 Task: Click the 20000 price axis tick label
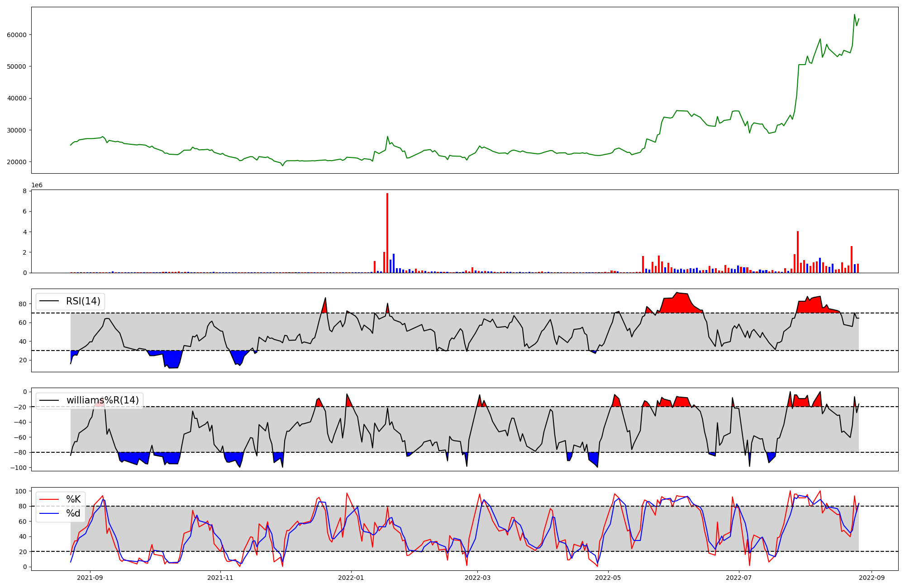pyautogui.click(x=17, y=162)
